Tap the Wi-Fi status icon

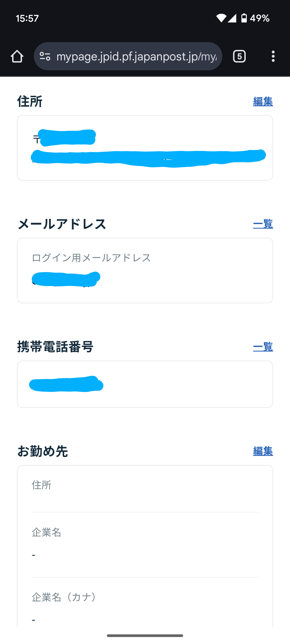click(x=221, y=18)
